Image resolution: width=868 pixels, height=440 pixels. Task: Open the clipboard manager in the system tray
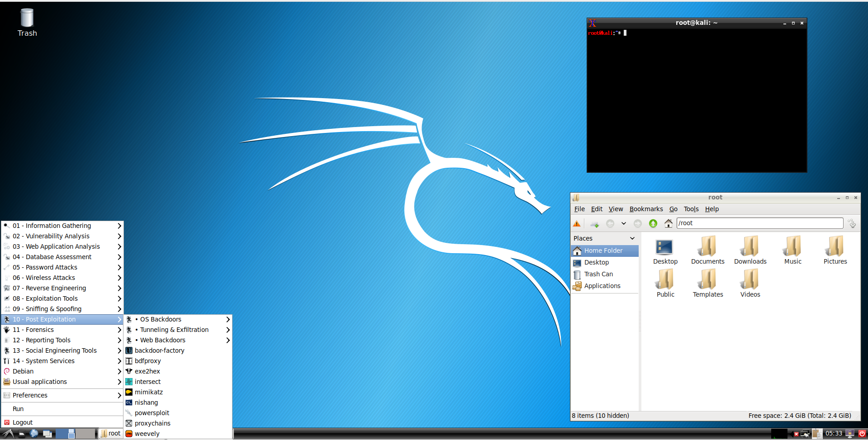pos(817,433)
